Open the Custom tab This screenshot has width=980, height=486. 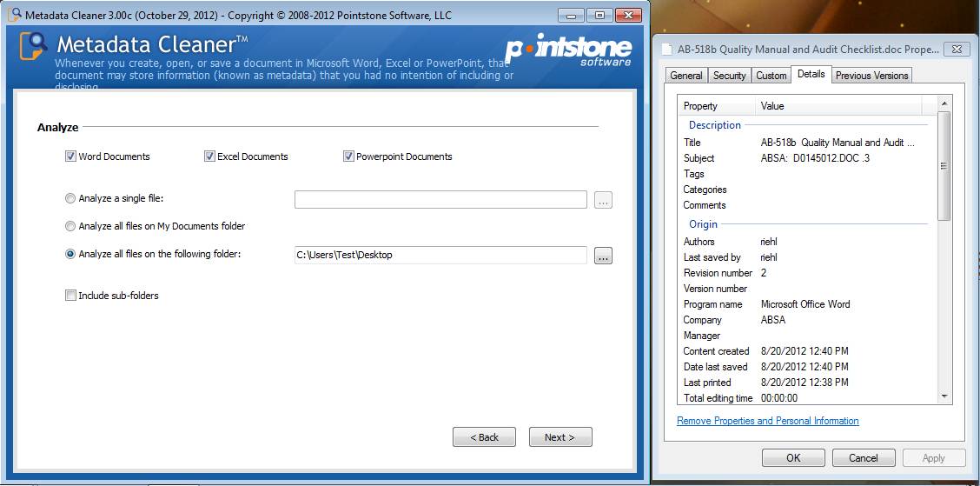click(x=771, y=76)
